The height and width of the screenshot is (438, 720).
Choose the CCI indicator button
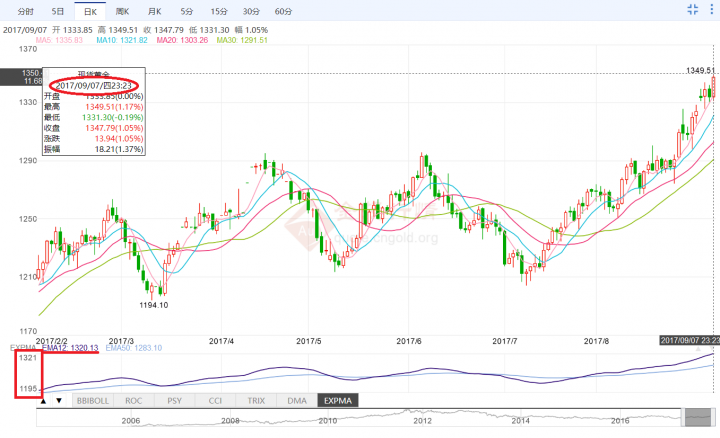(215, 400)
